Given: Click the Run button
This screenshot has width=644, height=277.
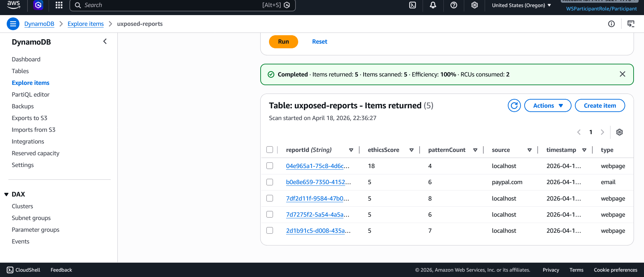Looking at the screenshot, I should coord(283,42).
